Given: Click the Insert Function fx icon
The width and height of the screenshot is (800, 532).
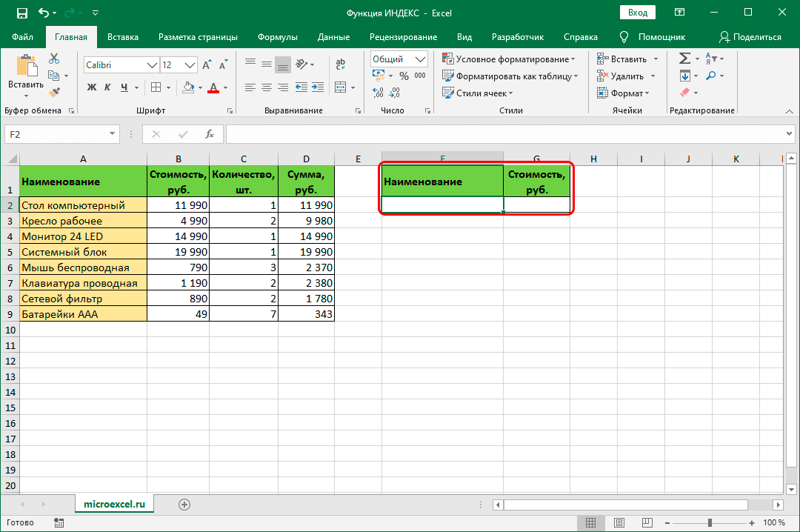Looking at the screenshot, I should tap(210, 134).
